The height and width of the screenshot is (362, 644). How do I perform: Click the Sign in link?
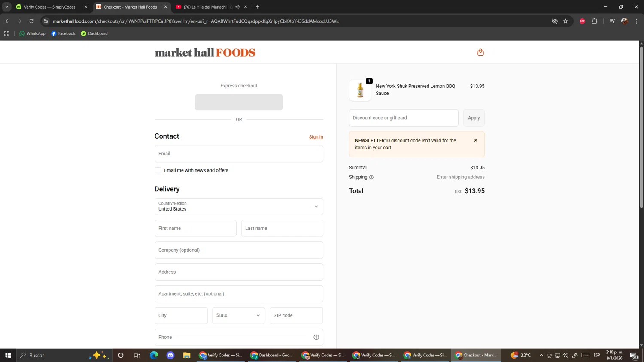[316, 137]
